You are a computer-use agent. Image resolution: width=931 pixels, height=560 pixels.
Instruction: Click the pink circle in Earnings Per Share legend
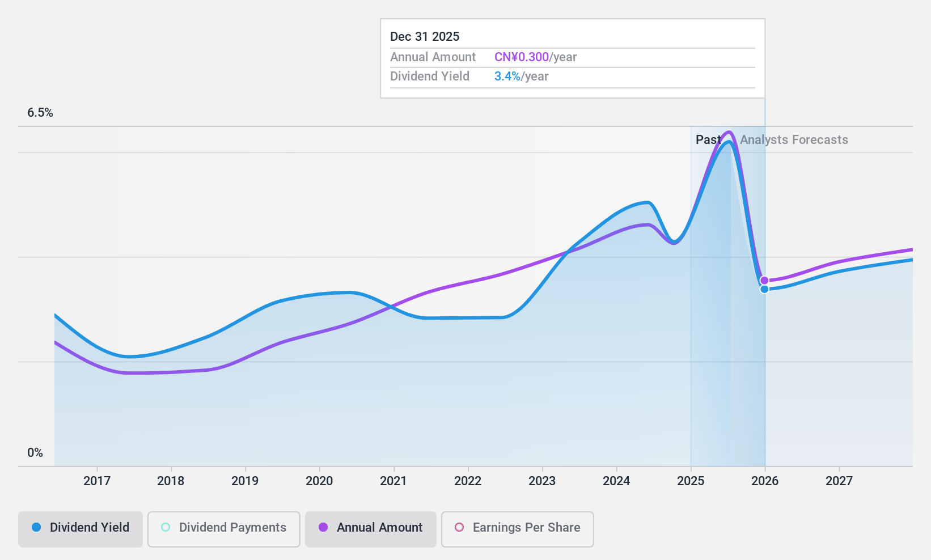[459, 527]
